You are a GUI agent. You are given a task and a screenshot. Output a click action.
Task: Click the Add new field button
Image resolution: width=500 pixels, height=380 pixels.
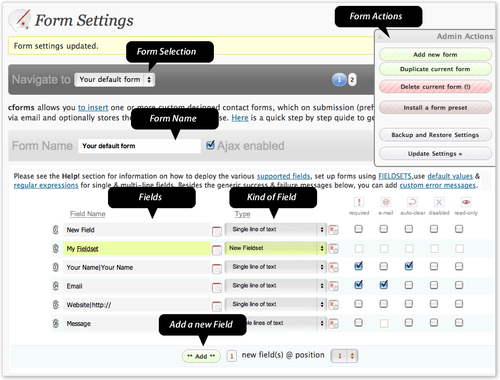(201, 356)
